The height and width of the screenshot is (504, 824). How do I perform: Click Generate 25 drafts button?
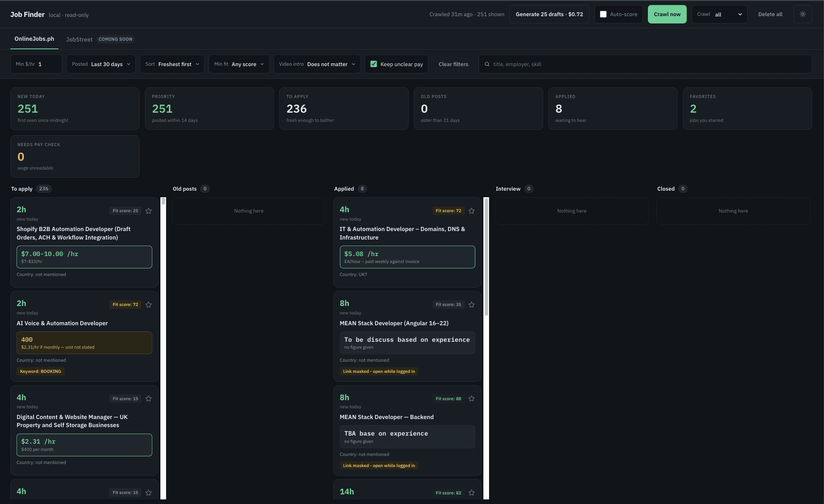[x=549, y=14]
